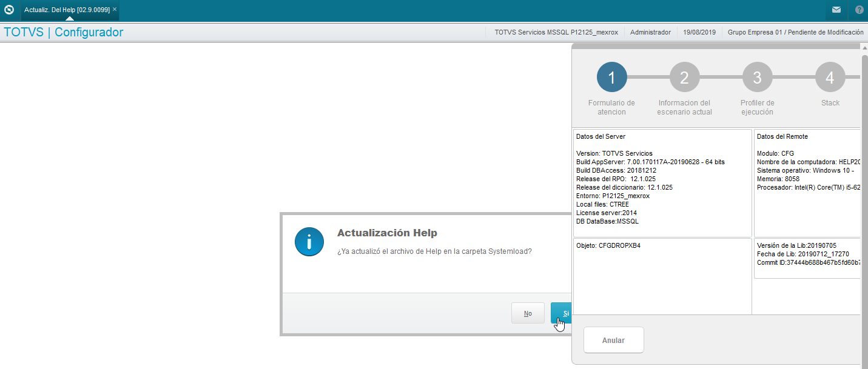Image resolution: width=868 pixels, height=369 pixels.
Task: Click the Administrador user label
Action: (x=650, y=32)
